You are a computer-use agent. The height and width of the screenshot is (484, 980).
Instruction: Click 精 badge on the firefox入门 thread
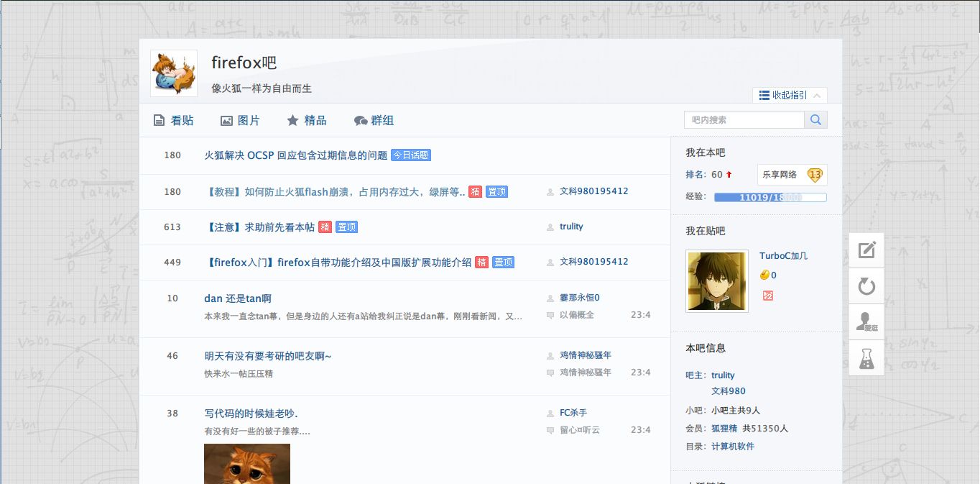point(481,262)
